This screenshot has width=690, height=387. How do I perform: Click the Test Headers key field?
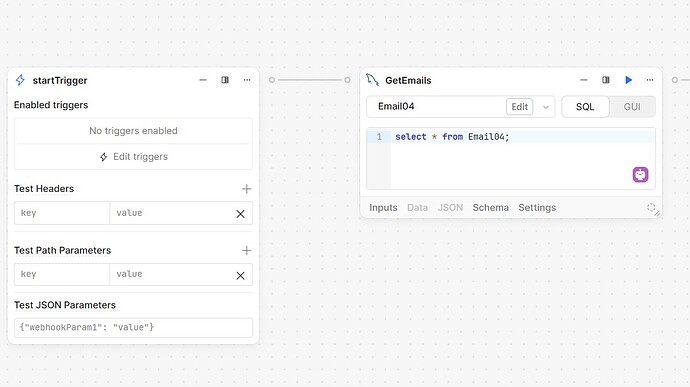pyautogui.click(x=62, y=213)
